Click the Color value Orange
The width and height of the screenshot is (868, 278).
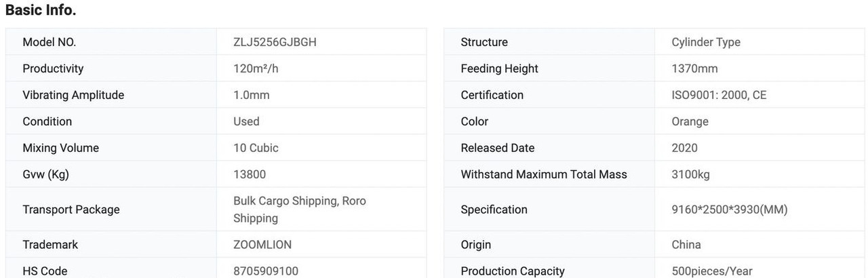coord(690,121)
